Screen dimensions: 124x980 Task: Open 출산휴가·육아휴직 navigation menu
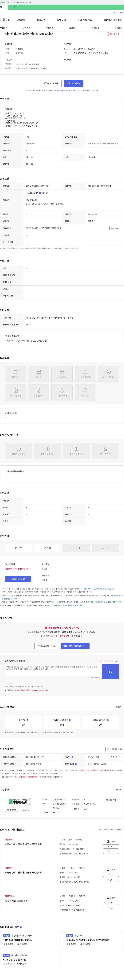(113, 20)
